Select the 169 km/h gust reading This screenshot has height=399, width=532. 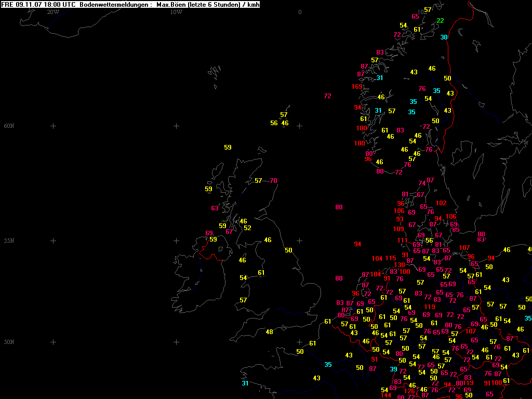pyautogui.click(x=357, y=87)
